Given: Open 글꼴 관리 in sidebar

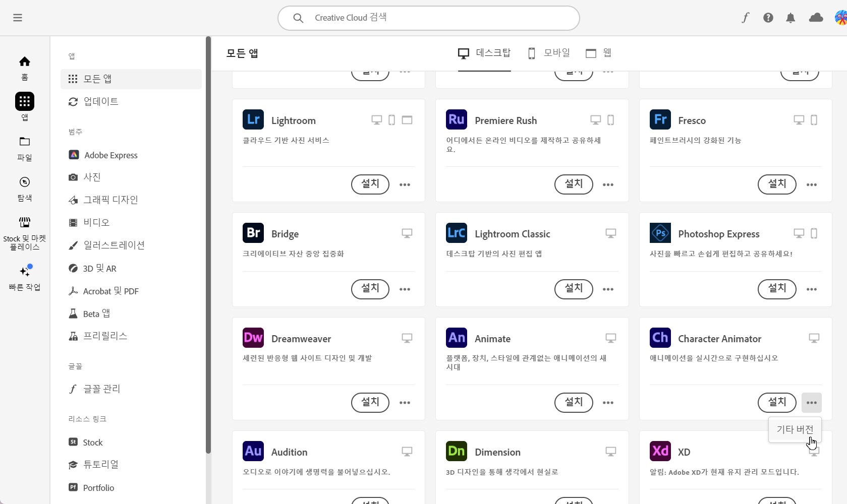Looking at the screenshot, I should [131, 389].
